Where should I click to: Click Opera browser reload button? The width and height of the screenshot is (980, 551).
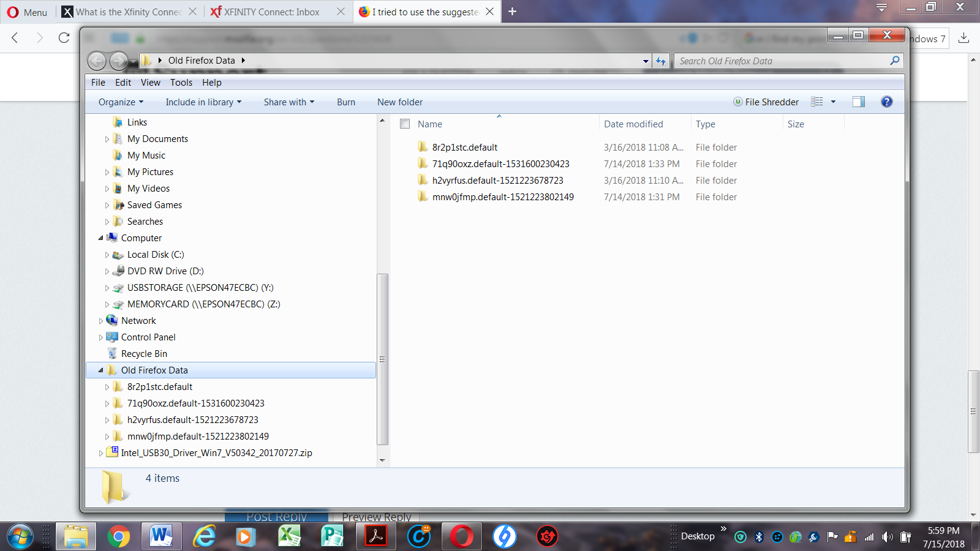coord(64,38)
